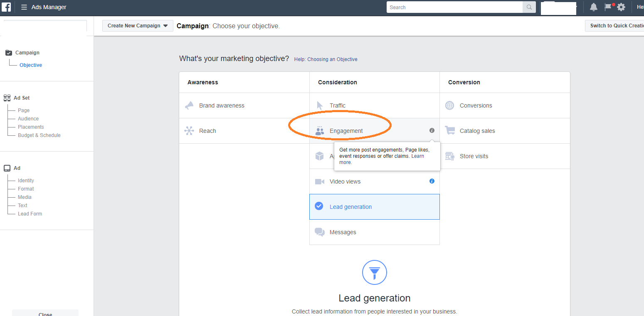Click the Engagement people icon
This screenshot has width=644, height=316.
pos(319,131)
